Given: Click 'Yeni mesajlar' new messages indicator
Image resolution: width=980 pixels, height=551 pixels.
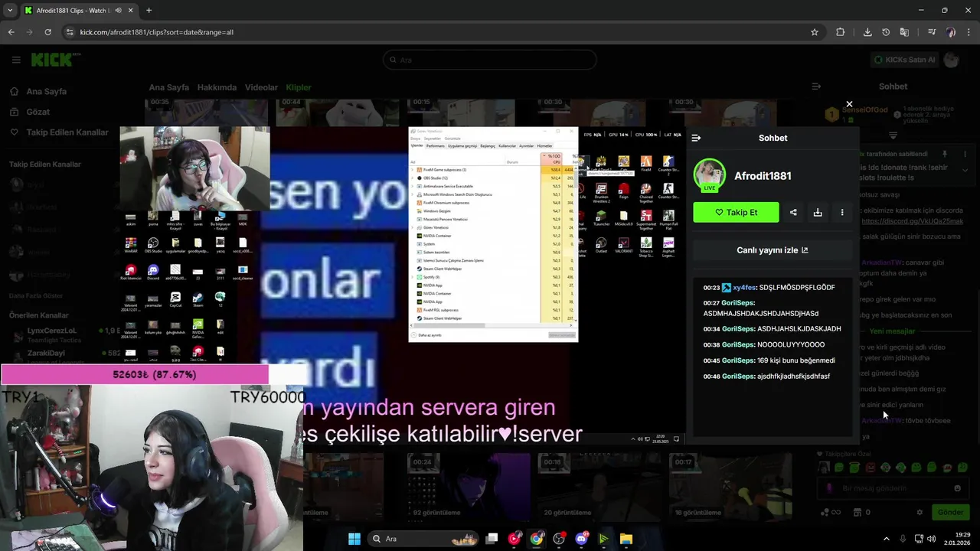Looking at the screenshot, I should coord(892,331).
